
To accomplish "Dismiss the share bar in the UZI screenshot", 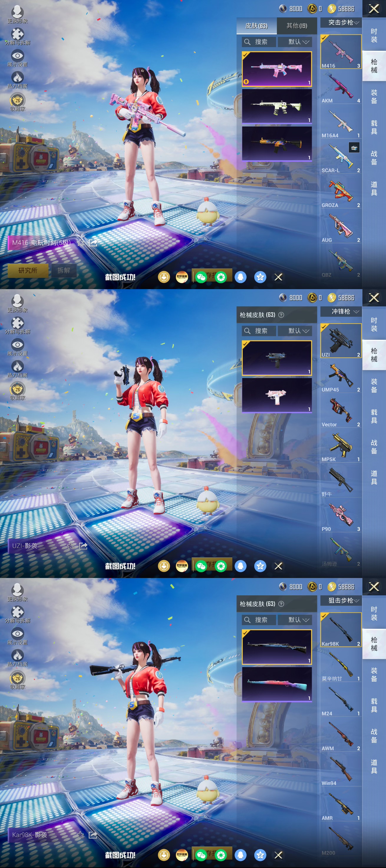I will tap(278, 566).
